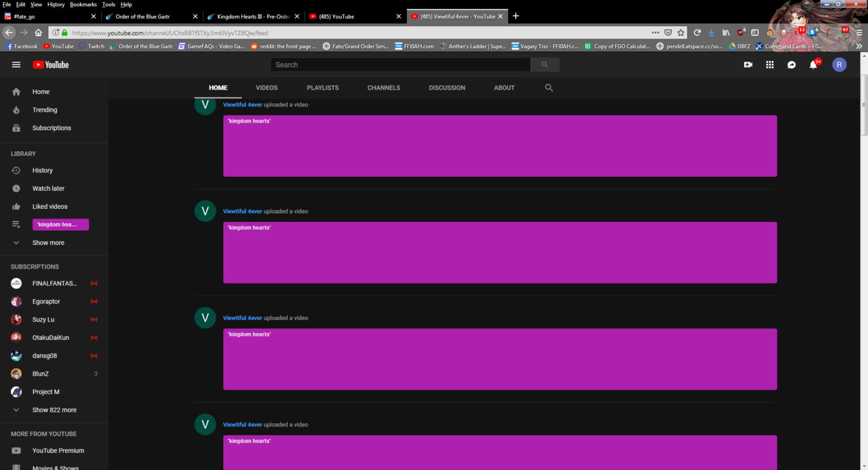
Task: Close the Order of the Blue Gartr tab
Action: coord(195,16)
